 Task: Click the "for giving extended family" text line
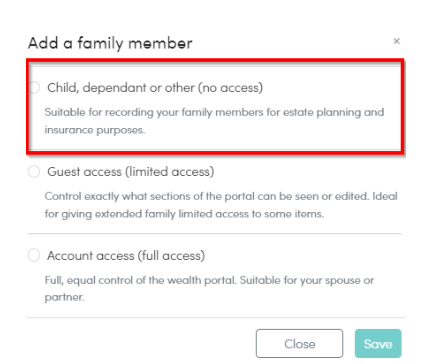184,214
